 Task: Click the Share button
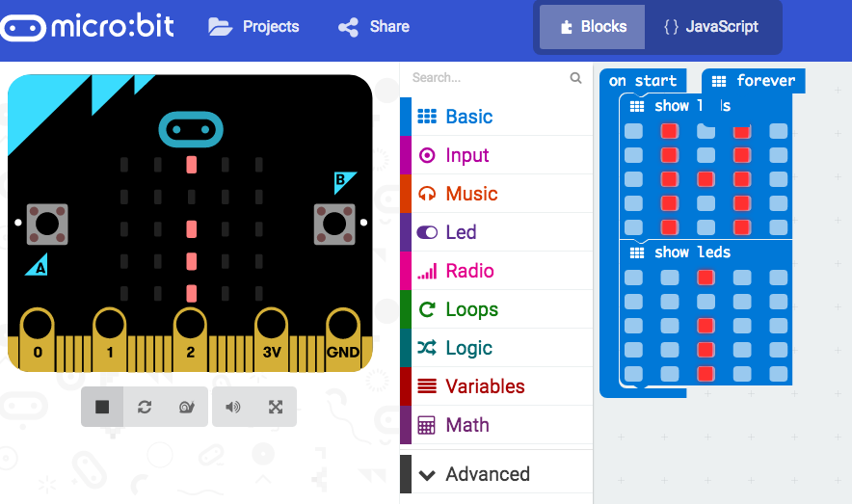pos(374,27)
